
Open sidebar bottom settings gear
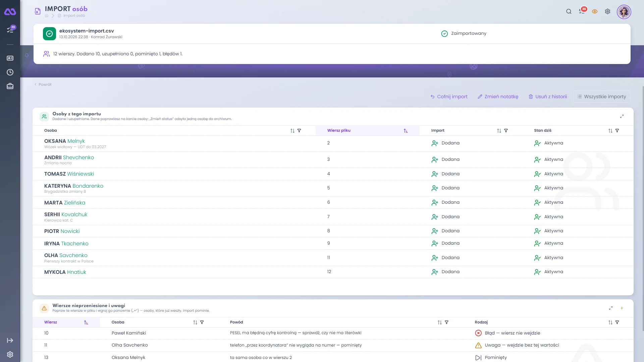[10, 355]
